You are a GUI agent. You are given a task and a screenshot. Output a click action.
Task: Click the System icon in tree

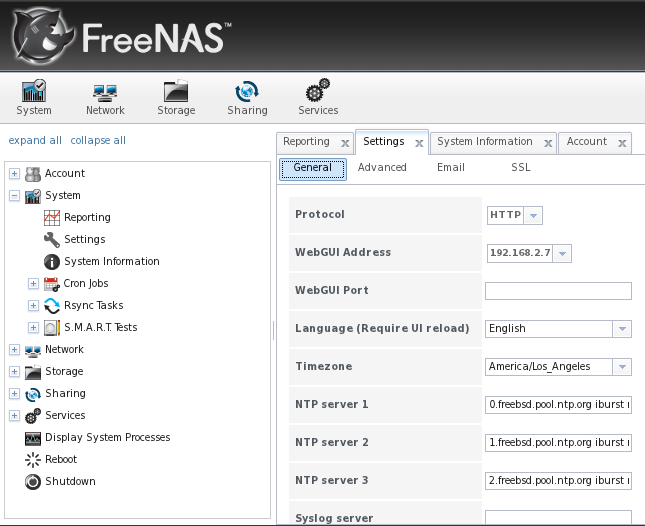32,196
